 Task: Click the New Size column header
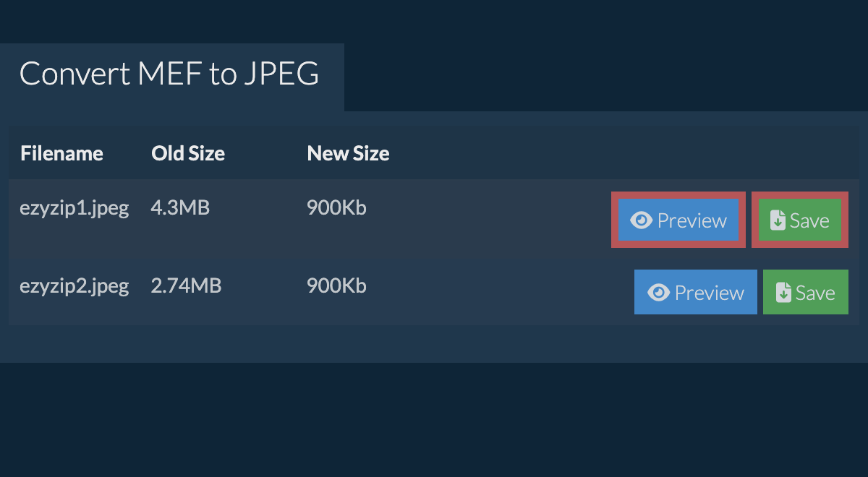(348, 153)
